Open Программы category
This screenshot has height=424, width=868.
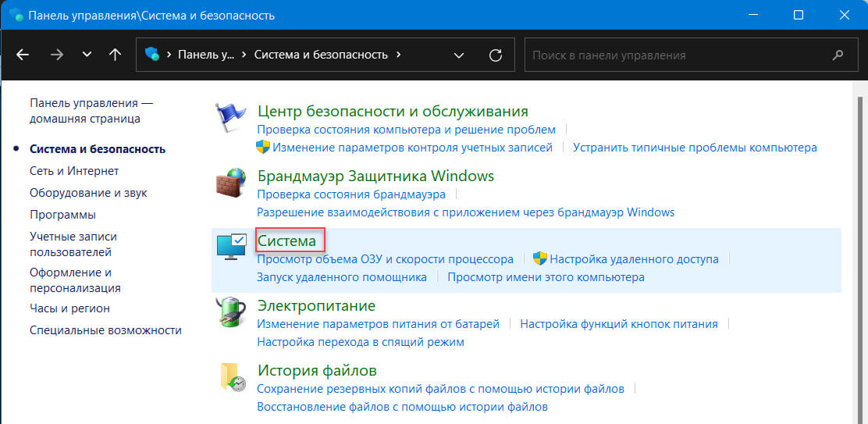62,214
